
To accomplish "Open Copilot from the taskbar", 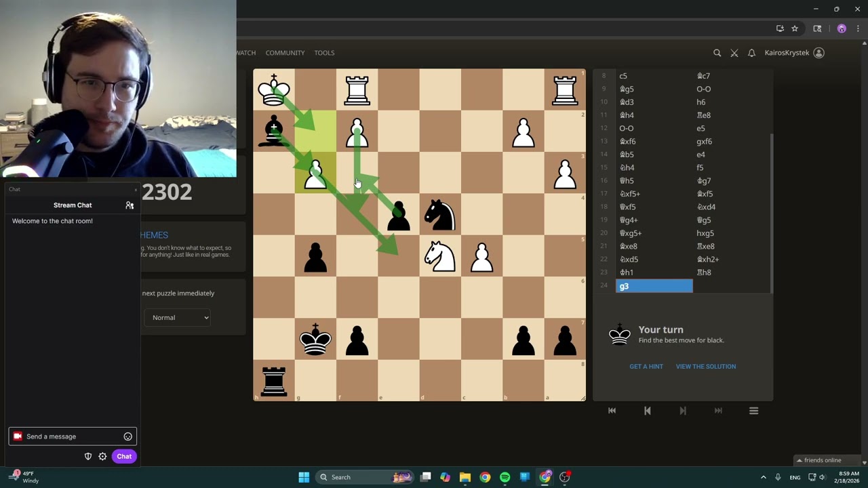I will (x=445, y=477).
